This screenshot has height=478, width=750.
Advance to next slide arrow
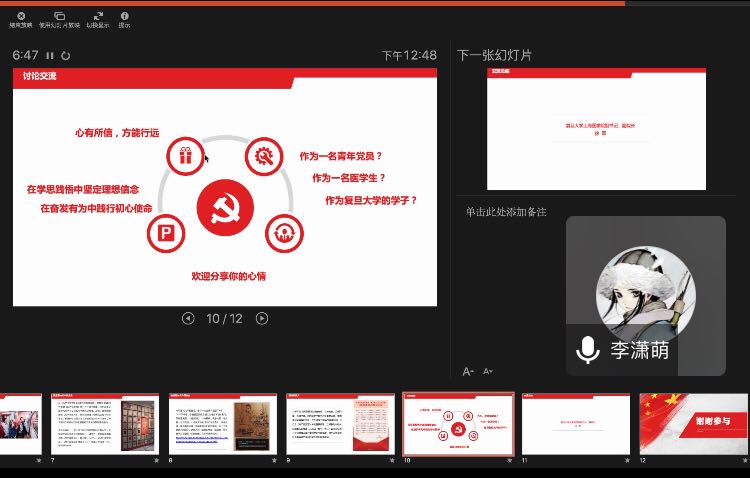click(x=262, y=319)
